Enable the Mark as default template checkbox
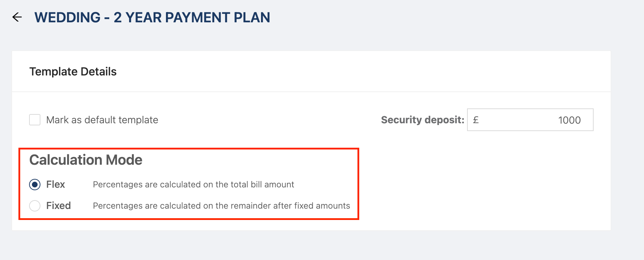Viewport: 644px width, 260px height. click(35, 120)
